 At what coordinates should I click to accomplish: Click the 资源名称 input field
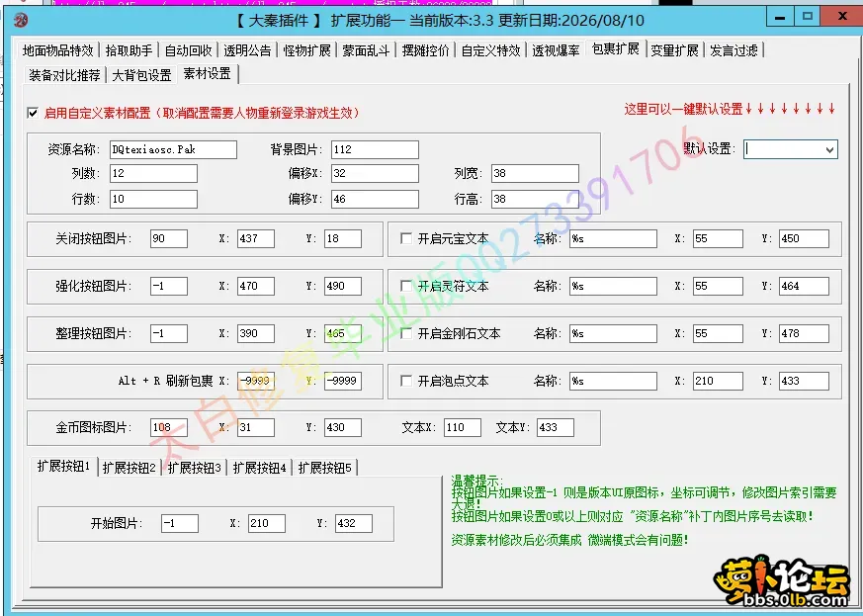click(173, 149)
